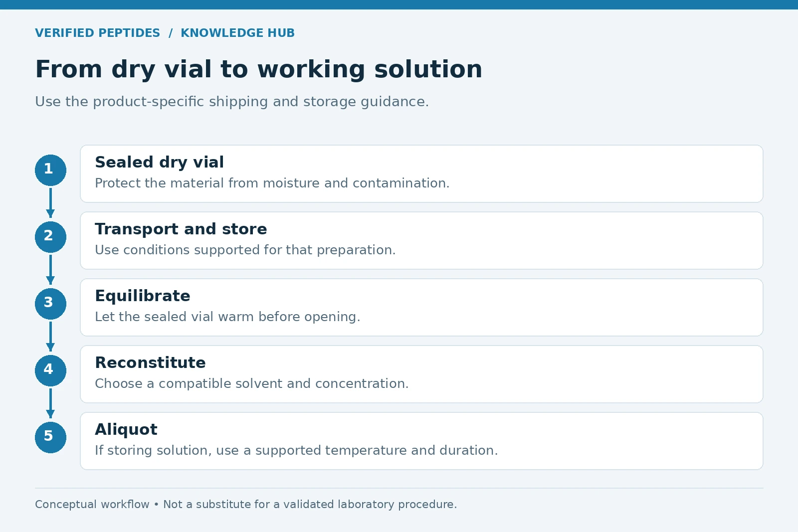Go to the KNOWLEDGE HUB breadcrumb
This screenshot has width=798, height=532.
tap(237, 33)
